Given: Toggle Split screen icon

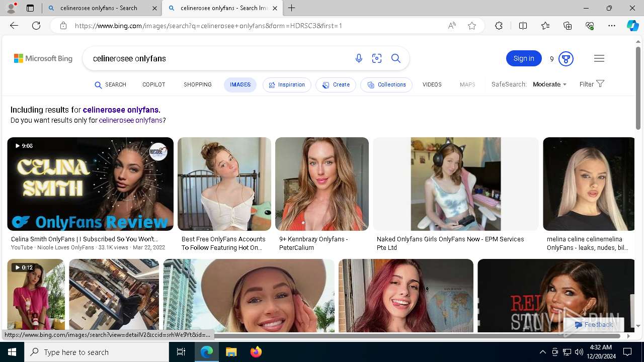Looking at the screenshot, I should tap(523, 26).
